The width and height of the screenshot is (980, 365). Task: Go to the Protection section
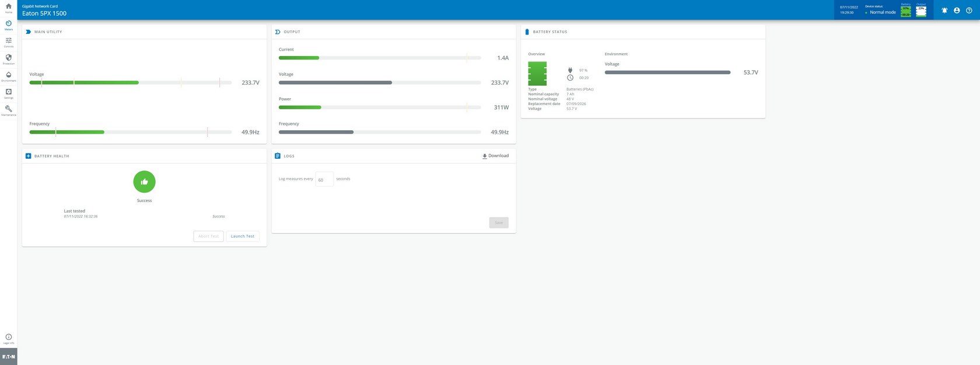(9, 59)
